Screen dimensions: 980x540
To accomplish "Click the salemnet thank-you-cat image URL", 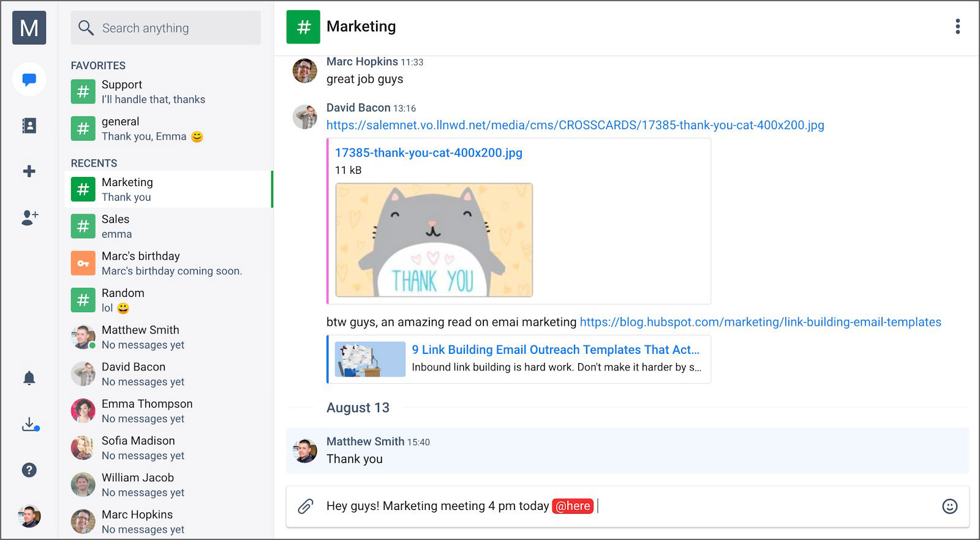I will 575,126.
